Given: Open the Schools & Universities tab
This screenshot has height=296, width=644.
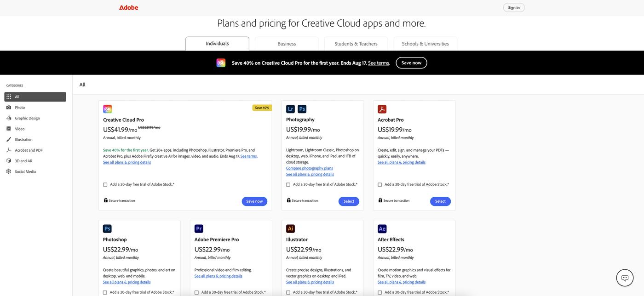Looking at the screenshot, I should 425,44.
